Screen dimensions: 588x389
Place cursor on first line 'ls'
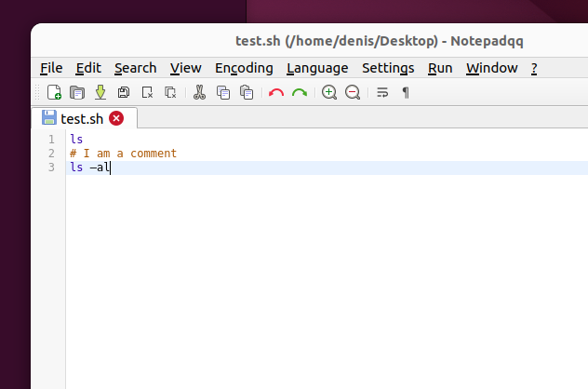click(76, 140)
